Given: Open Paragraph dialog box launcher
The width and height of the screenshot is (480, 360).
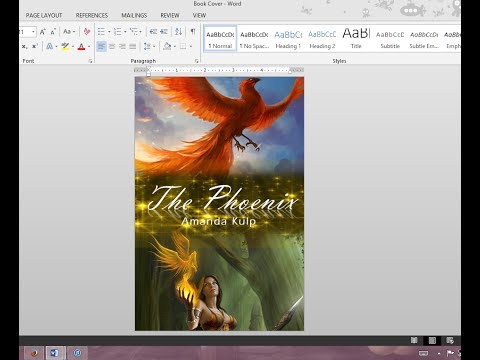Looking at the screenshot, I should pos(197,61).
